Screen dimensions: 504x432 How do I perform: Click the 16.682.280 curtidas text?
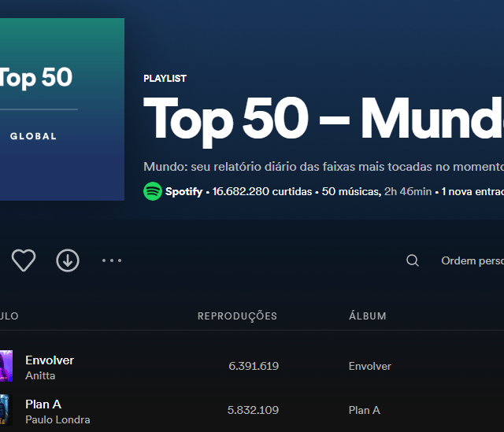tap(262, 191)
